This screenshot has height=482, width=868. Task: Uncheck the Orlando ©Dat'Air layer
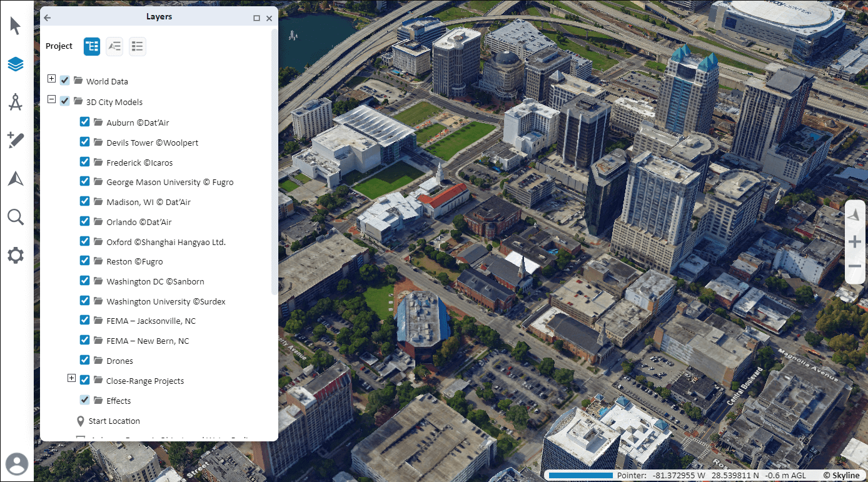(84, 221)
